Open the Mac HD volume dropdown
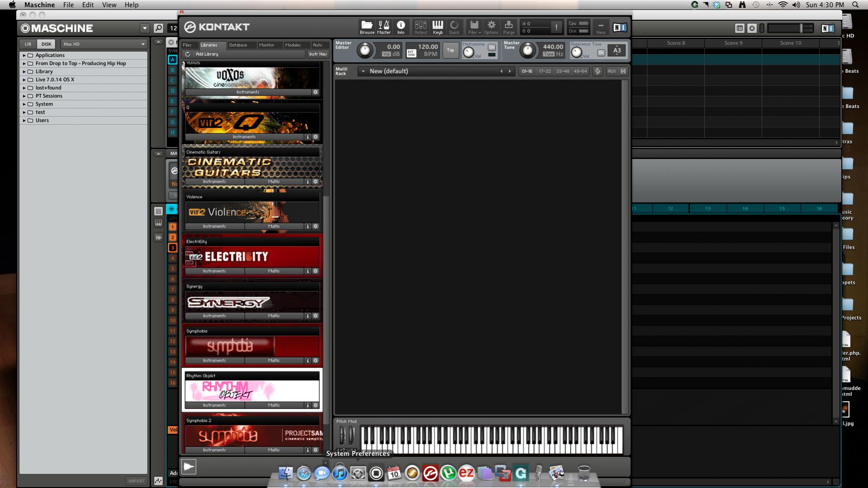The width and height of the screenshot is (868, 488). click(104, 44)
